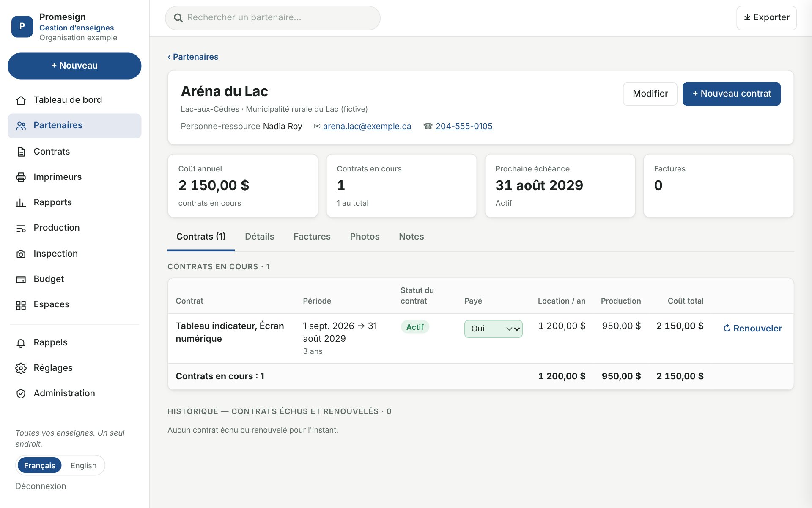Click the + Nouveau sidebar button

[x=74, y=66]
